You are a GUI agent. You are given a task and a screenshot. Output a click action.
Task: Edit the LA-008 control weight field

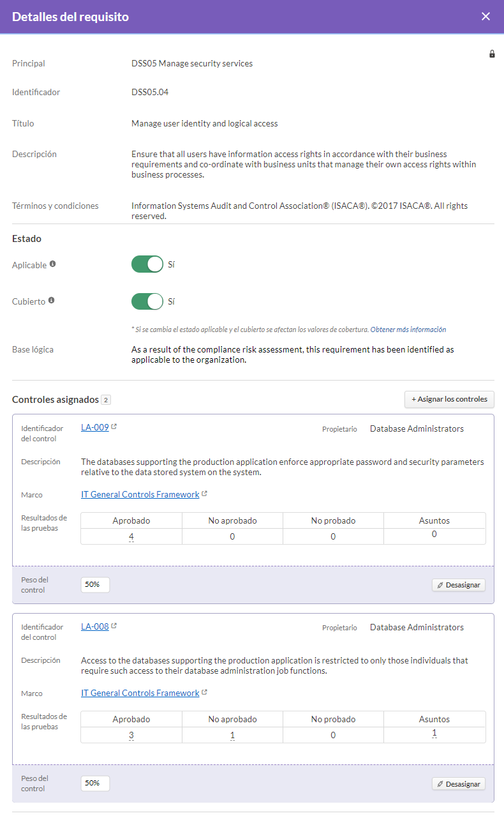[x=95, y=783]
